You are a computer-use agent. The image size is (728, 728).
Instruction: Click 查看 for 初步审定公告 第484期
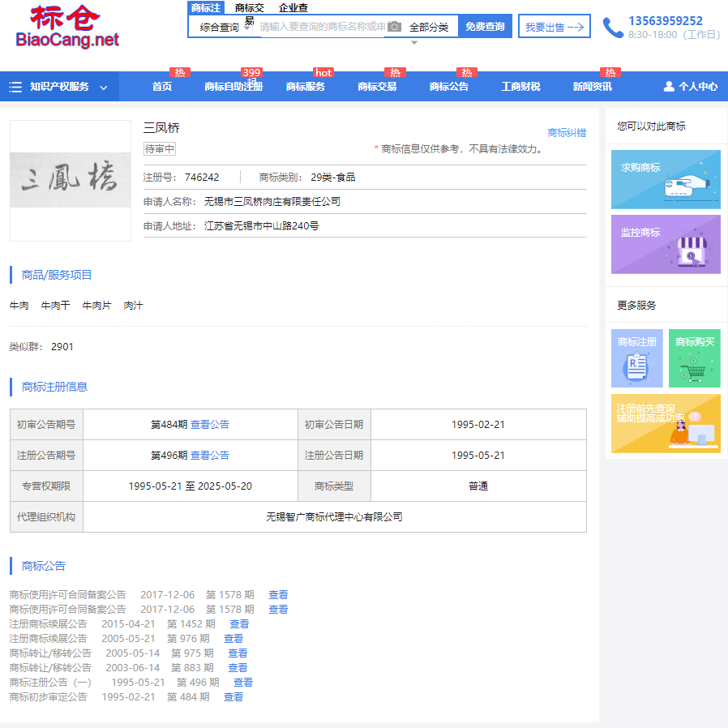[x=233, y=697]
